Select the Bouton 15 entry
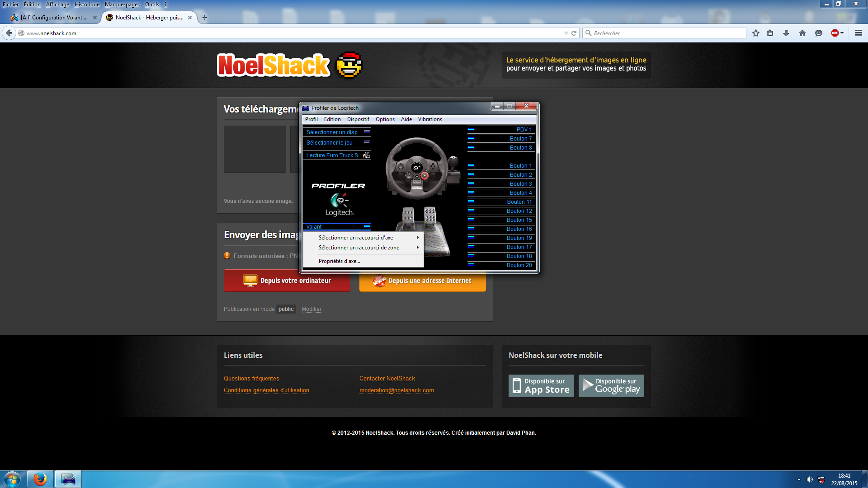The width and height of the screenshot is (868, 488). pos(501,220)
